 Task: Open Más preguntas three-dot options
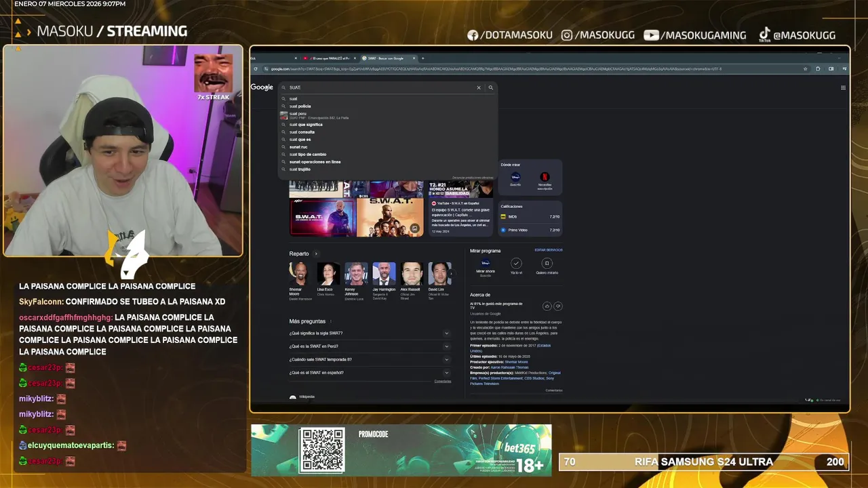point(331,321)
